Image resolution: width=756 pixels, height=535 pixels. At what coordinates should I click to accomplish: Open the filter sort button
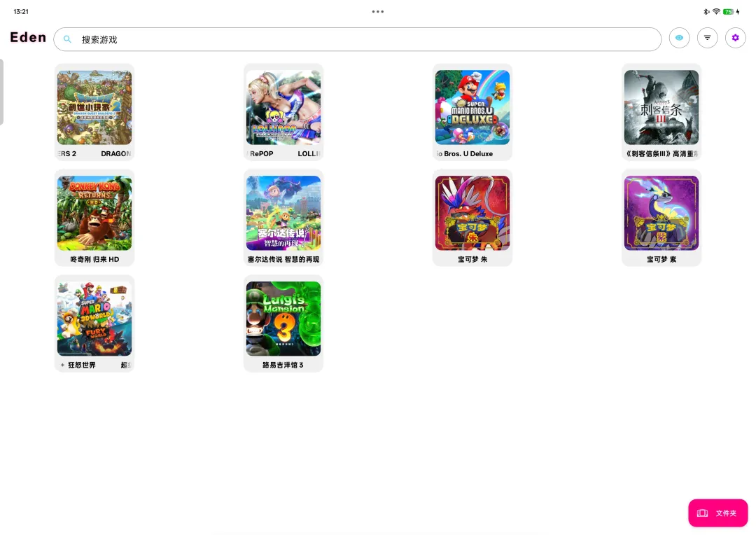coord(707,38)
